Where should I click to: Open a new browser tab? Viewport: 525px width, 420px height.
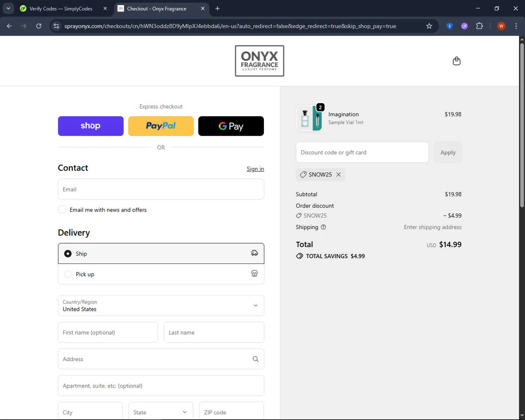pos(217,8)
